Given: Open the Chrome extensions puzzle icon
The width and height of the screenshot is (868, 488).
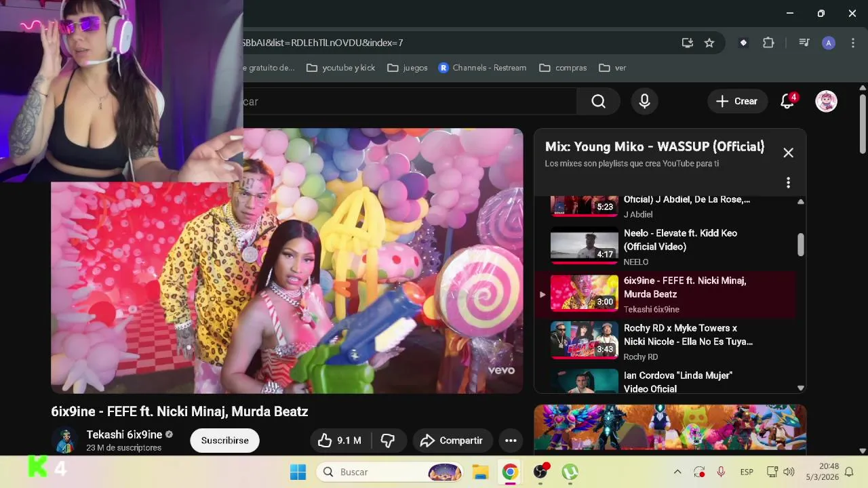Looking at the screenshot, I should click(768, 43).
